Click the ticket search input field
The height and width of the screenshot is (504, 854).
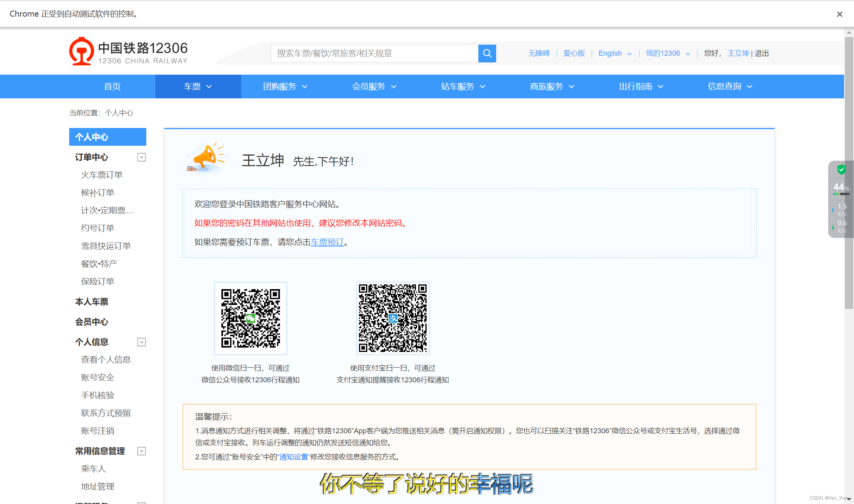click(374, 53)
